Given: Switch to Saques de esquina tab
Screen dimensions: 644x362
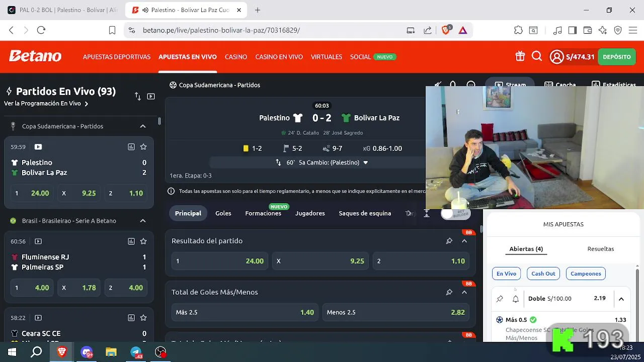Looking at the screenshot, I should pyautogui.click(x=365, y=213).
